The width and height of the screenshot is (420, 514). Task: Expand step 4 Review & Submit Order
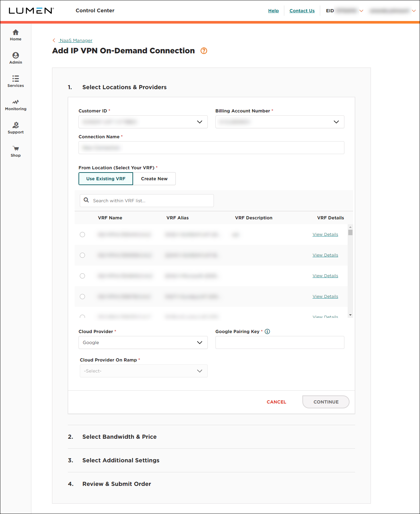point(117,484)
